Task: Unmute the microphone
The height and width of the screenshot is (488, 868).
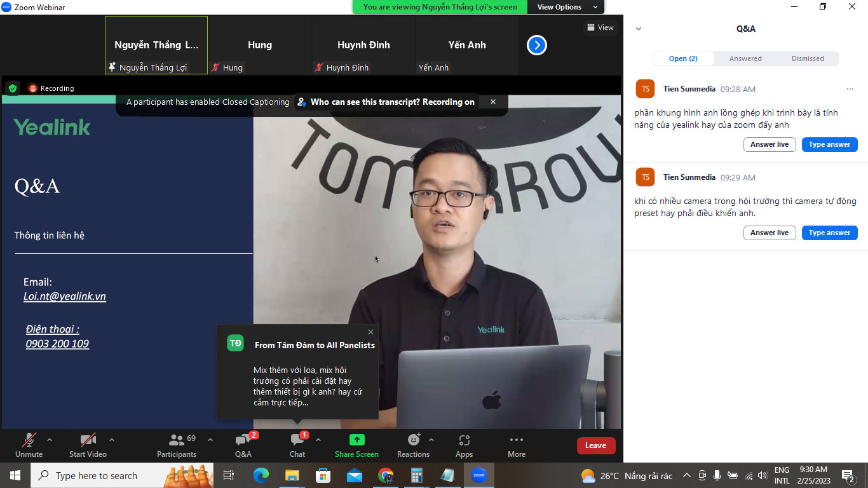Action: tap(29, 445)
